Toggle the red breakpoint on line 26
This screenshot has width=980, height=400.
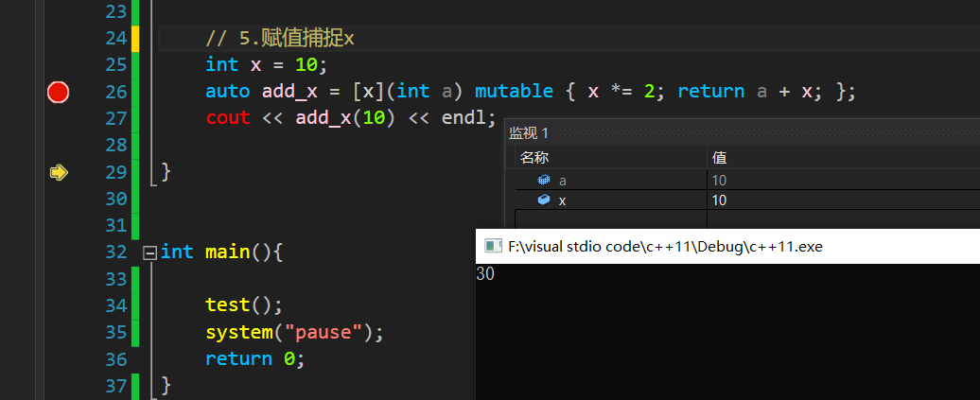pos(58,92)
